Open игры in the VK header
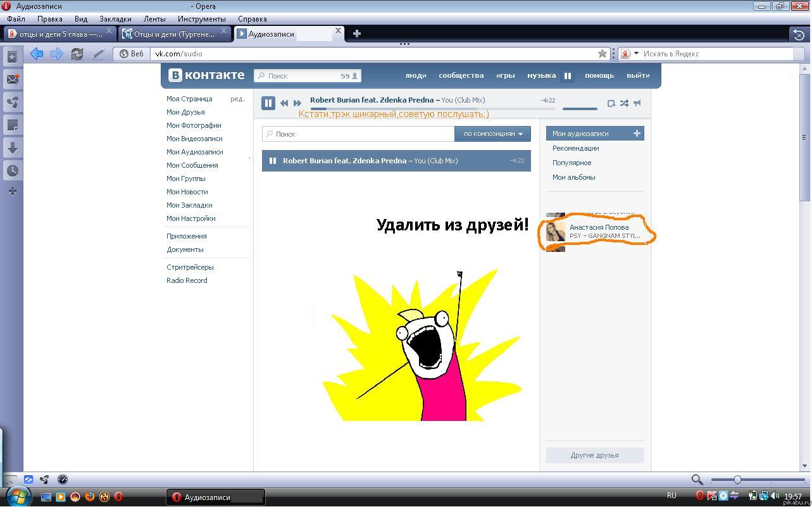812x507 pixels. pyautogui.click(x=505, y=75)
